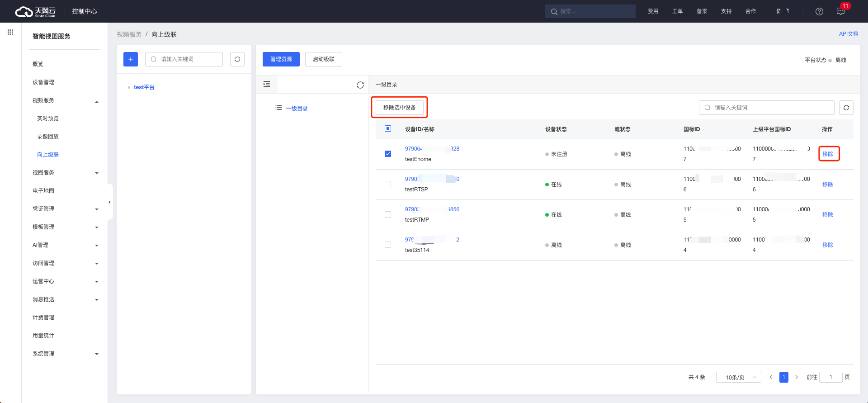Viewport: 868px width, 403px height.
Task: Click the top bar search magnifier icon
Action: pyautogui.click(x=554, y=11)
